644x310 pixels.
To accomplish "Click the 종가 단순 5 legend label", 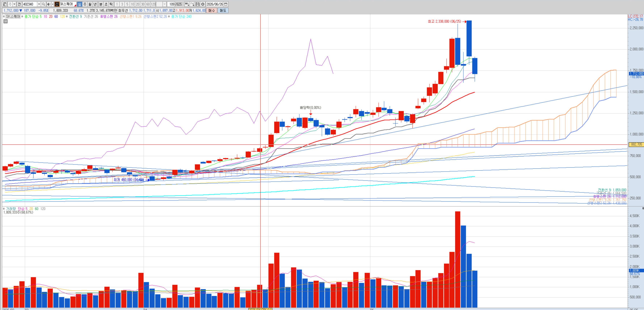I will point(33,16).
